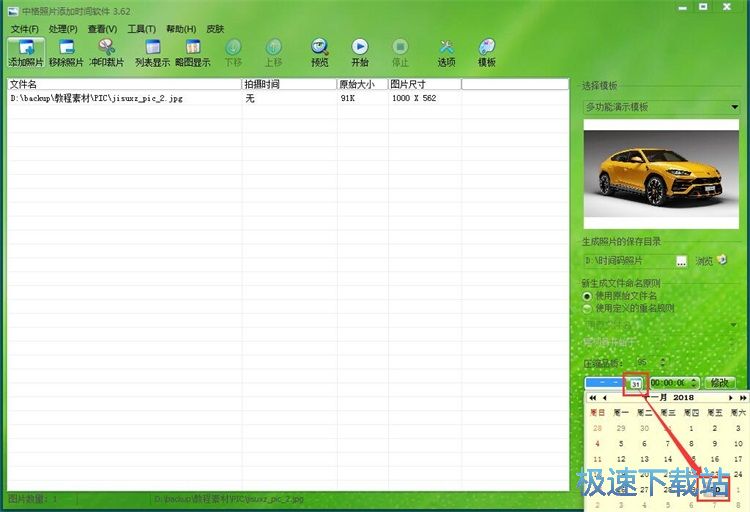Open 选项 (Options) tools icon
The image size is (750, 512).
446,52
